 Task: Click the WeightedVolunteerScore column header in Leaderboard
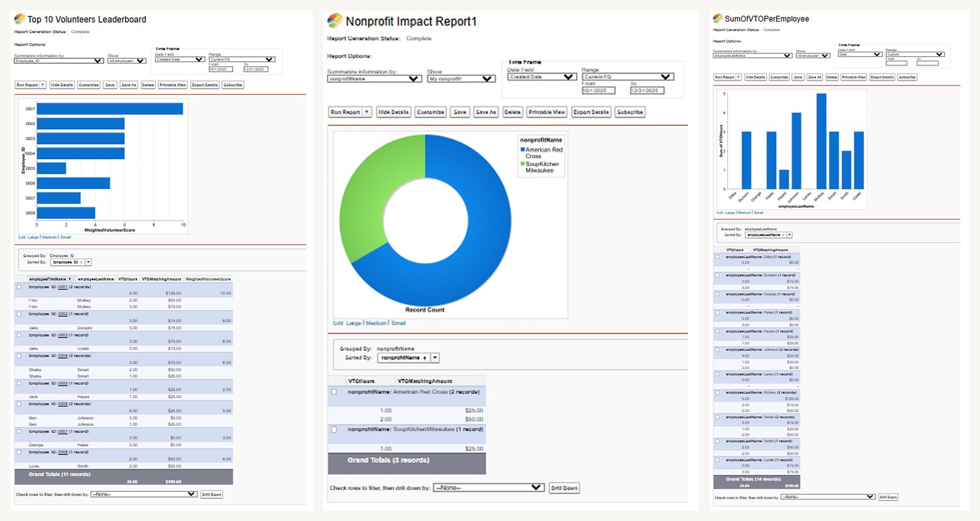[209, 279]
